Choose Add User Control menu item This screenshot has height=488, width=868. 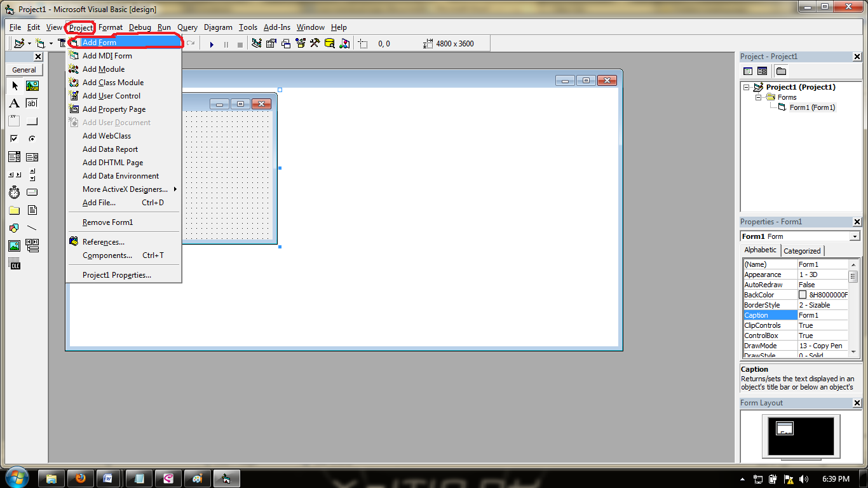124,96
